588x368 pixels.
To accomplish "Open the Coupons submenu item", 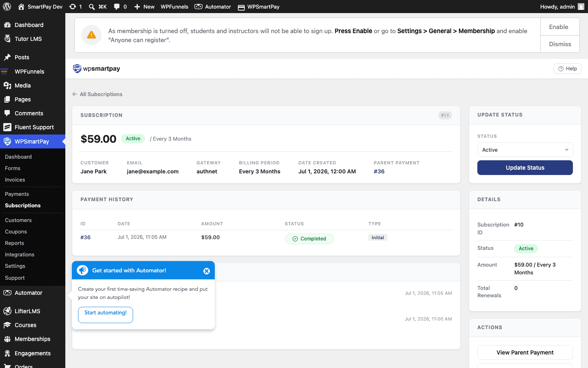I will pyautogui.click(x=16, y=231).
